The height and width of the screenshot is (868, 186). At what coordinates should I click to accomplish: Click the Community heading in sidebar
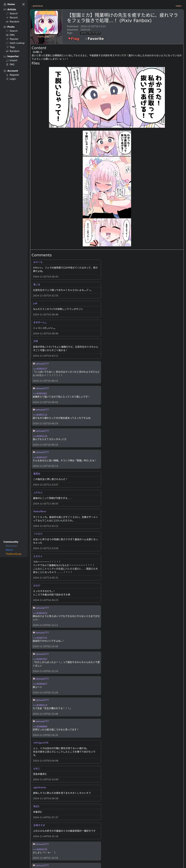point(11,542)
